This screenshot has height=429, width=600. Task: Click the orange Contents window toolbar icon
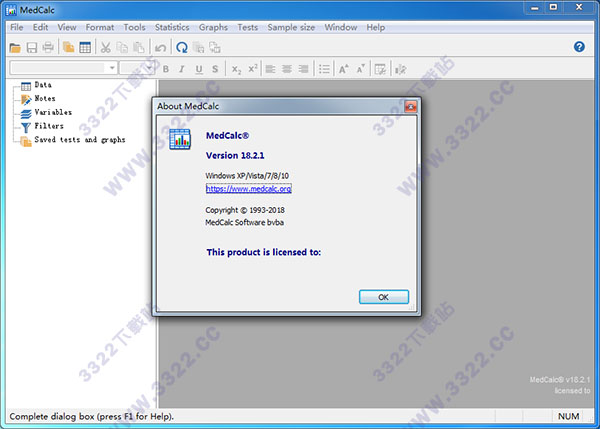coord(68,47)
